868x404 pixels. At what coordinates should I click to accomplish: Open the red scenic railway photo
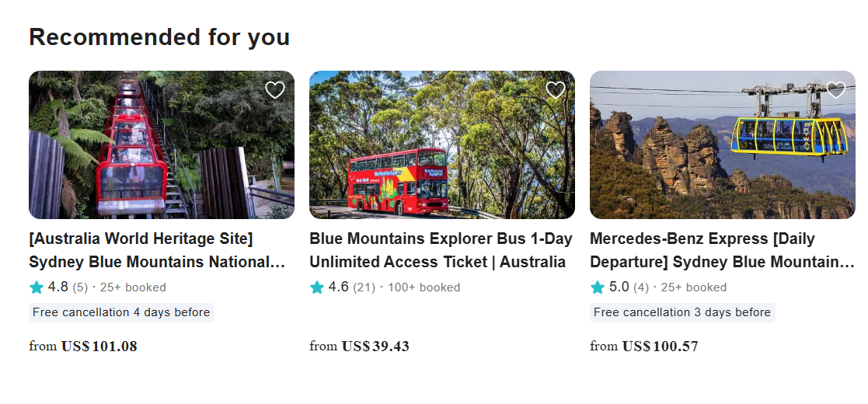(x=162, y=145)
